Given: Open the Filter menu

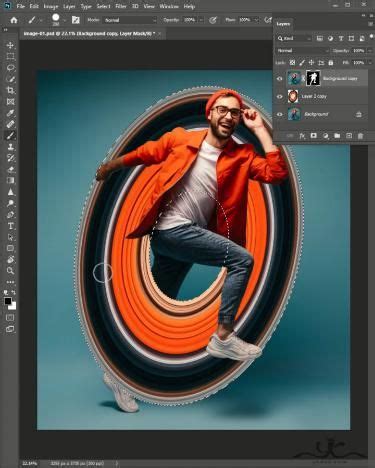Looking at the screenshot, I should click(121, 6).
